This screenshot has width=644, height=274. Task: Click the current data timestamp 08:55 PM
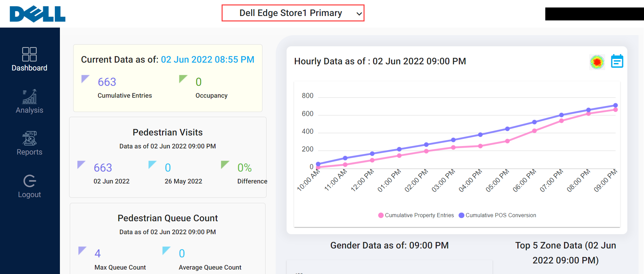[x=208, y=60]
